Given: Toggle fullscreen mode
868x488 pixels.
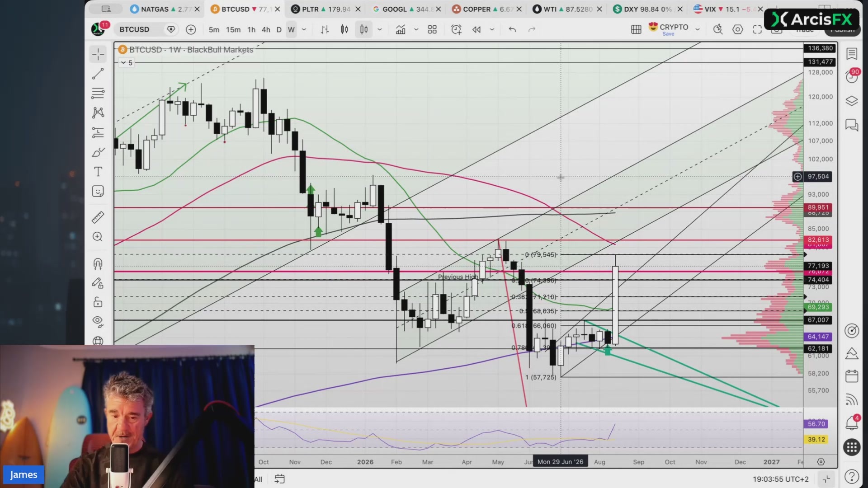Looking at the screenshot, I should coord(757,30).
